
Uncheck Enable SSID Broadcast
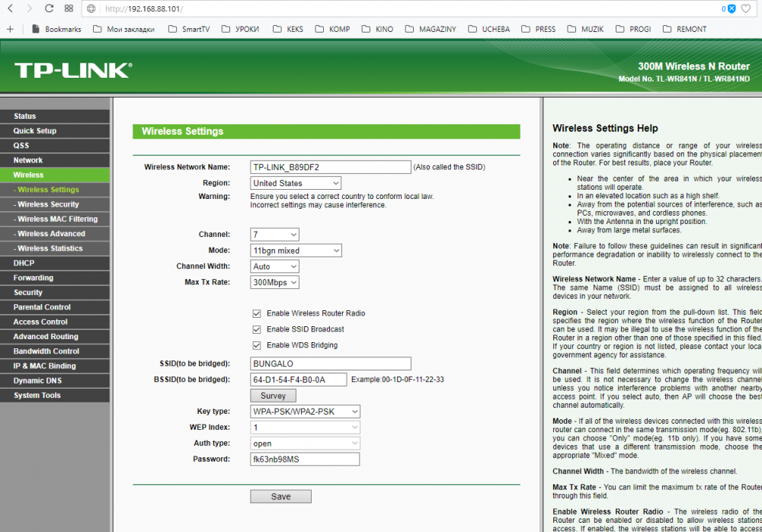tap(257, 329)
